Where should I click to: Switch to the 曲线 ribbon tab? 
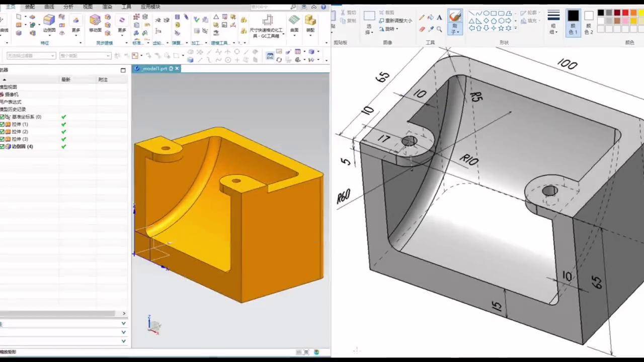pyautogui.click(x=49, y=7)
